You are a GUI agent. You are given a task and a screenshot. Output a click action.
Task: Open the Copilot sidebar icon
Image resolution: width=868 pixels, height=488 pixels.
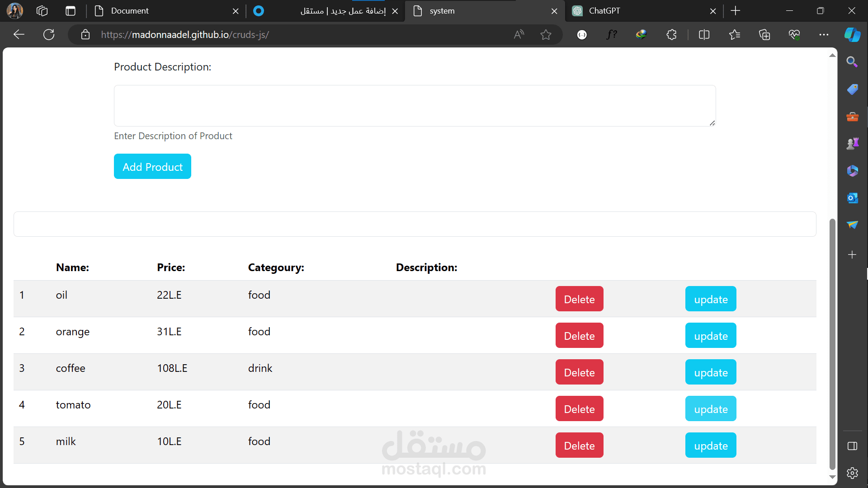tap(852, 35)
